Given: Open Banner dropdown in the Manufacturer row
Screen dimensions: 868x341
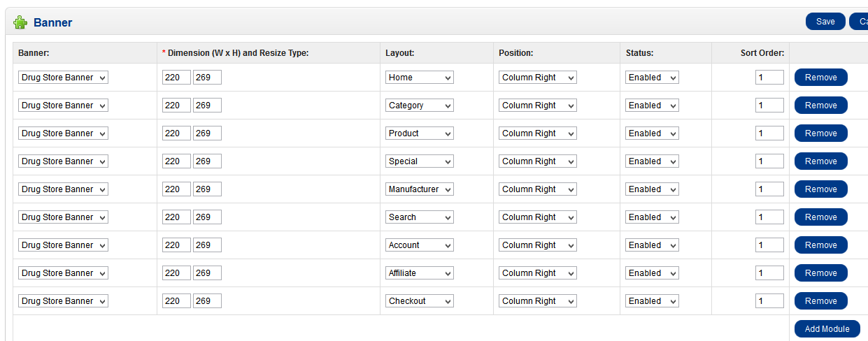Looking at the screenshot, I should [63, 189].
